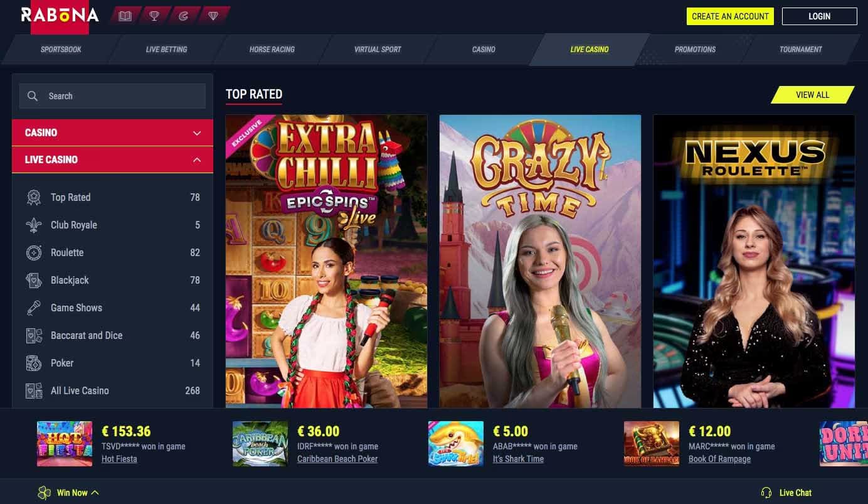Screen dimensions: 868x504
Task: Click the Game Shows microphone icon
Action: (x=34, y=308)
